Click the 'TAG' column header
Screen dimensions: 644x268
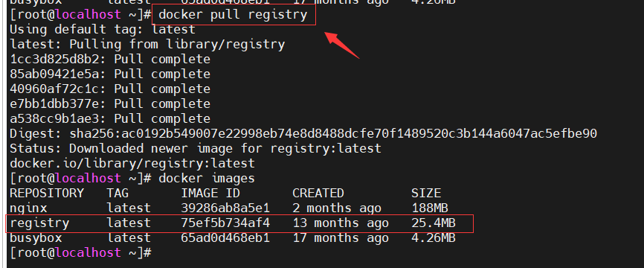pos(117,194)
